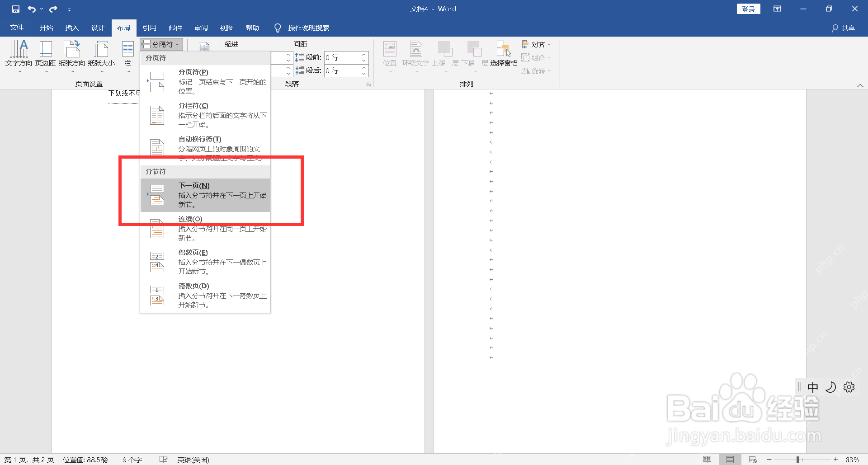Open the Text Direction (文字方向) tool
Image resolution: width=868 pixels, height=465 pixels.
[19, 56]
